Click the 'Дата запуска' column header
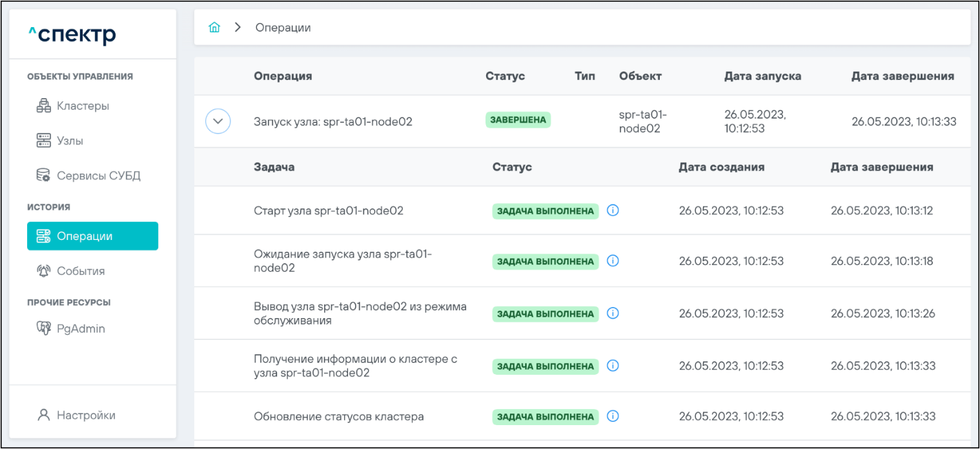The width and height of the screenshot is (980, 449). [x=762, y=76]
